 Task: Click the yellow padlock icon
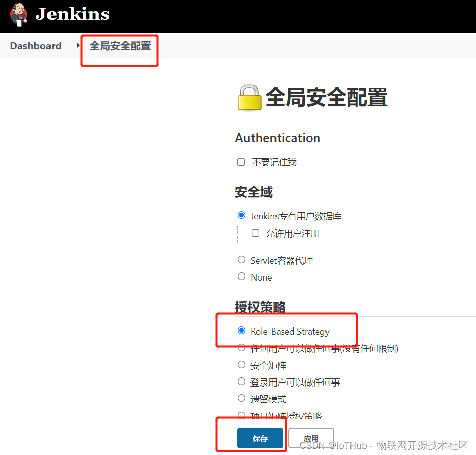pos(249,98)
